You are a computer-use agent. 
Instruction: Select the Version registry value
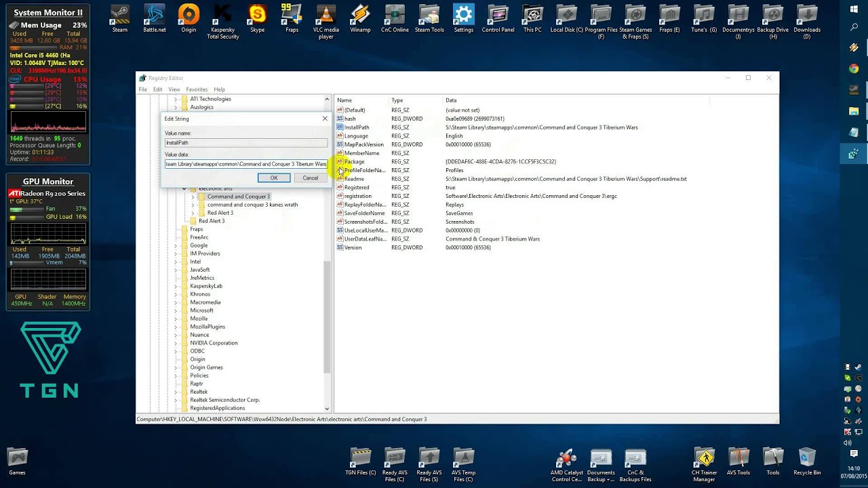353,247
